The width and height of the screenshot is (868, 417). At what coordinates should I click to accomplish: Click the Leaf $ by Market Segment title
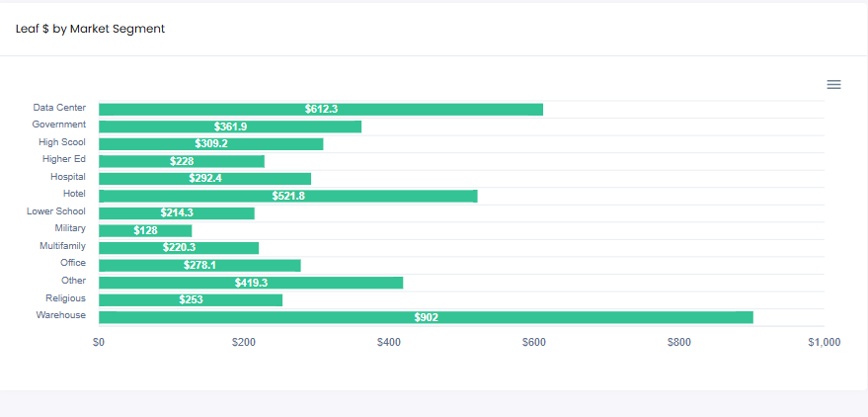pyautogui.click(x=90, y=29)
